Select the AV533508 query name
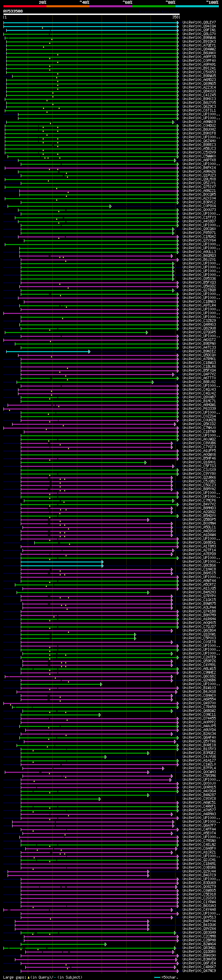The height and width of the screenshot is (980, 222). click(13, 11)
